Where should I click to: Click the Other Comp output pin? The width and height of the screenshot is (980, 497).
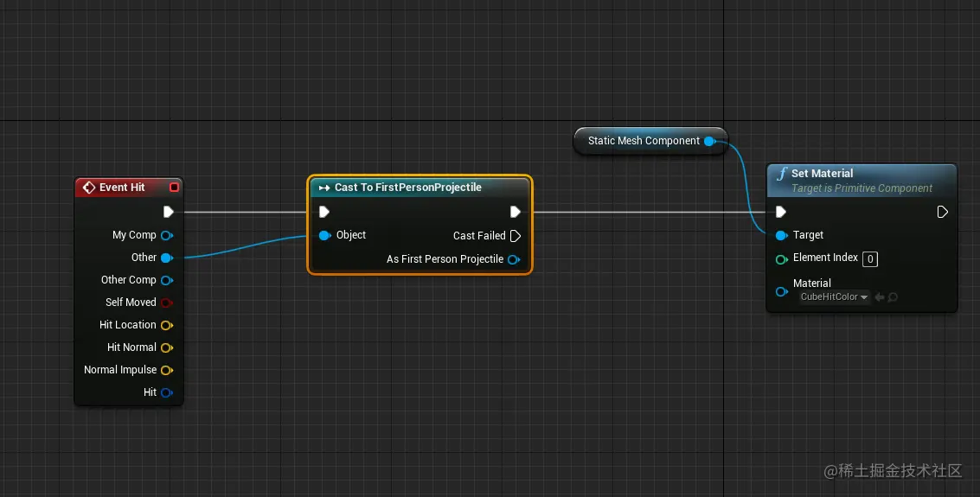pyautogui.click(x=167, y=280)
